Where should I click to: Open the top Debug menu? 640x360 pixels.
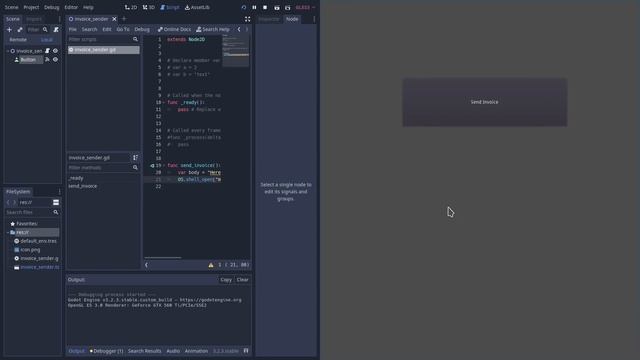(x=51, y=7)
